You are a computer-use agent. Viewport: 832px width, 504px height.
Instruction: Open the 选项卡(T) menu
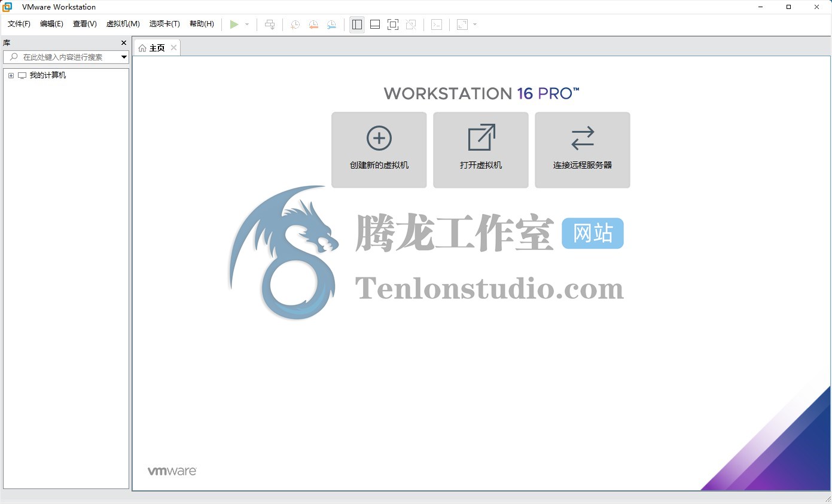click(x=164, y=24)
